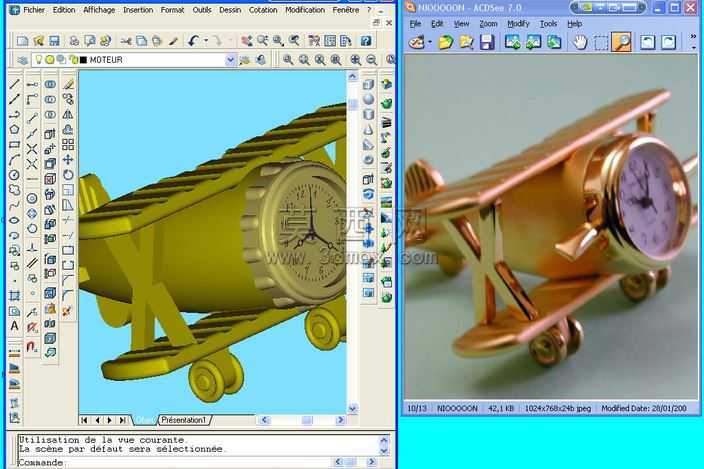Open the Modify menu in ACDSee
704x469 pixels.
point(518,24)
